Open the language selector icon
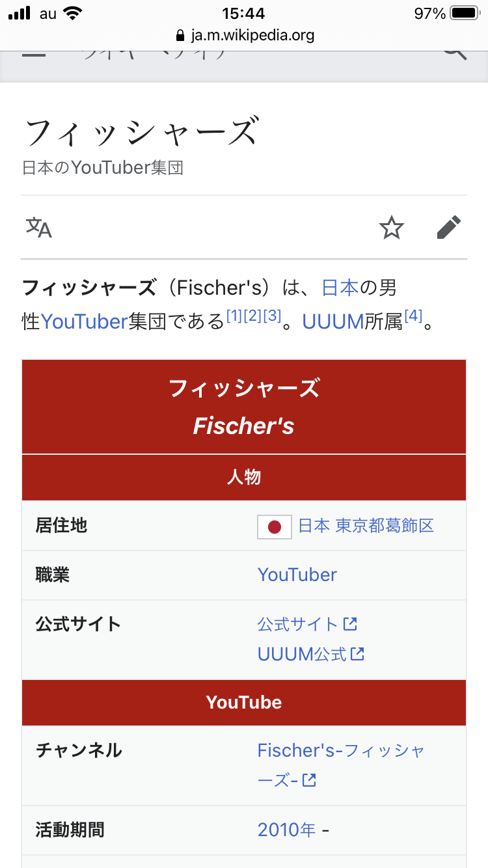Viewport: 488px width, 868px height. pyautogui.click(x=38, y=228)
